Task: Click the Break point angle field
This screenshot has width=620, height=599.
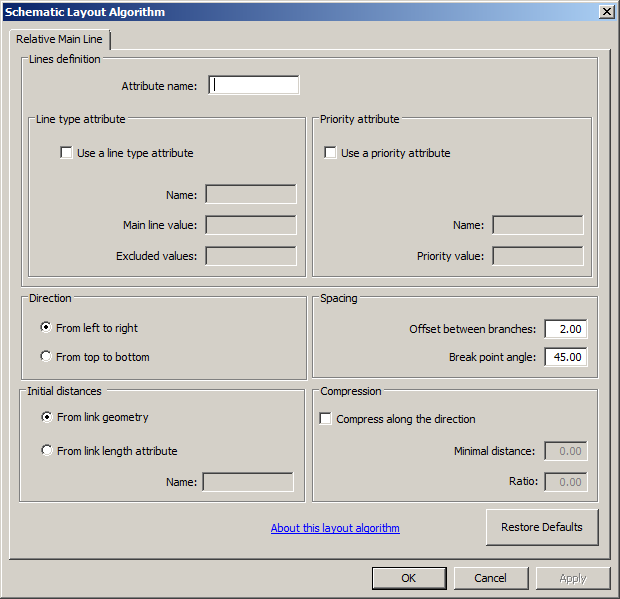Action: (x=565, y=357)
